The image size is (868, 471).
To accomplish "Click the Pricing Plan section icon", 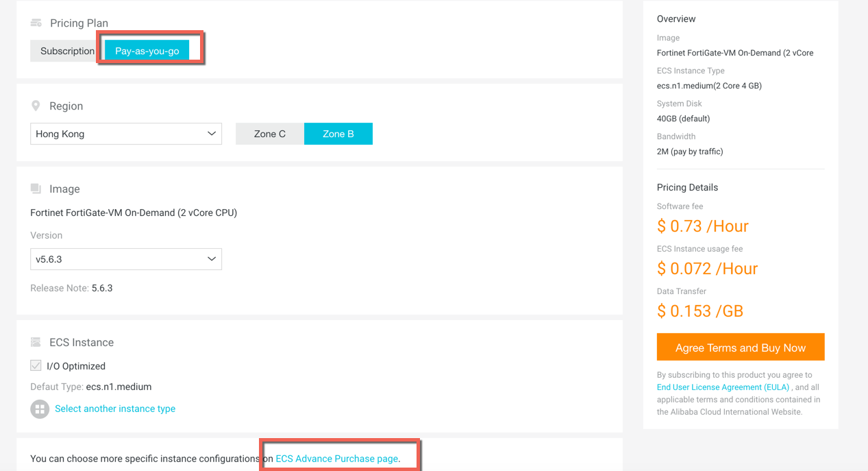I will pos(36,23).
